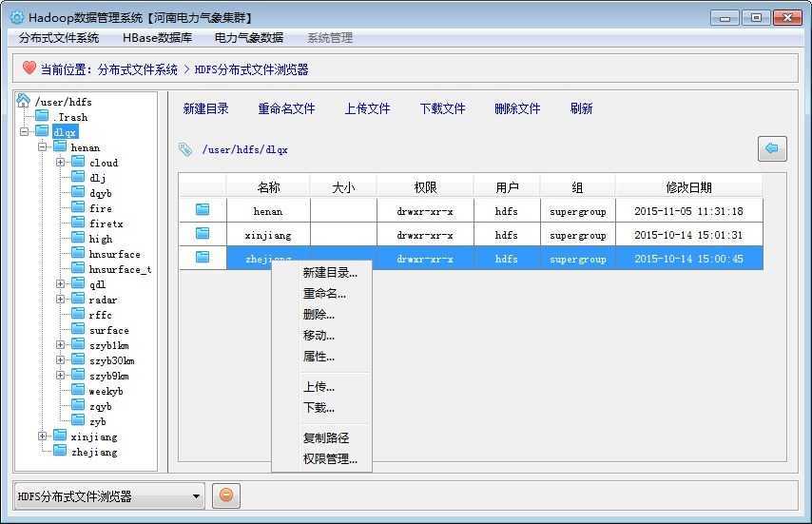
Task: Click the .Trash folder icon in tree
Action: [x=42, y=115]
